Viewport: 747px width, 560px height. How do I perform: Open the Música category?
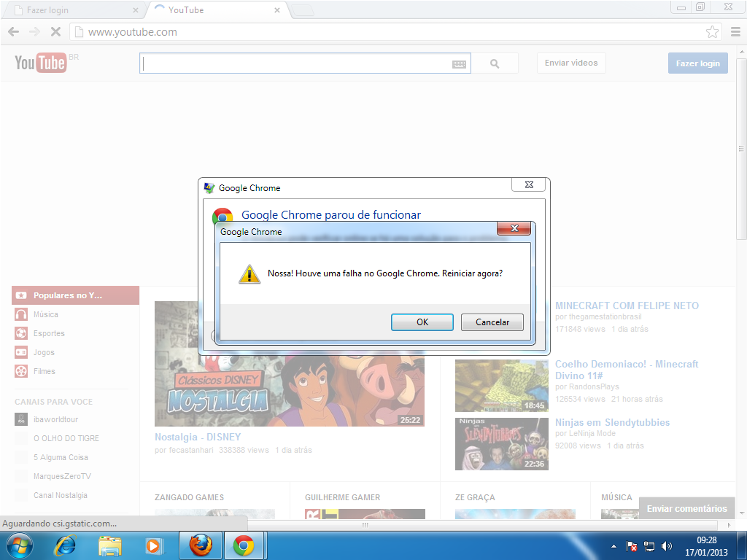pos(46,314)
